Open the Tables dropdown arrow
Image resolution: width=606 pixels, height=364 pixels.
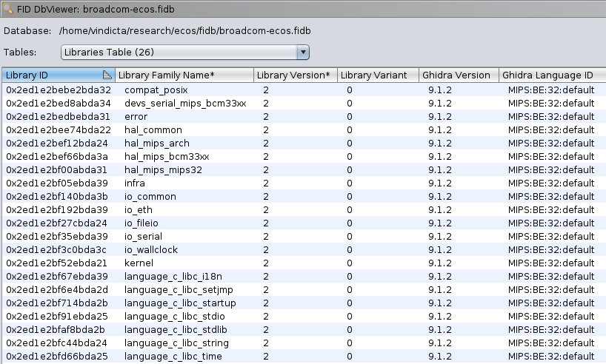coord(303,52)
